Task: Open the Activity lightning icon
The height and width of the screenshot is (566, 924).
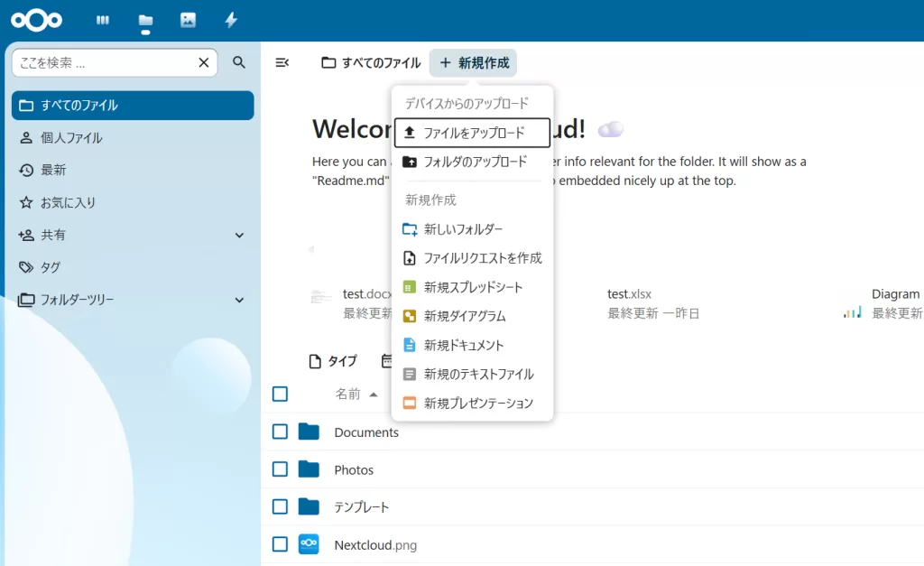Action: point(230,20)
